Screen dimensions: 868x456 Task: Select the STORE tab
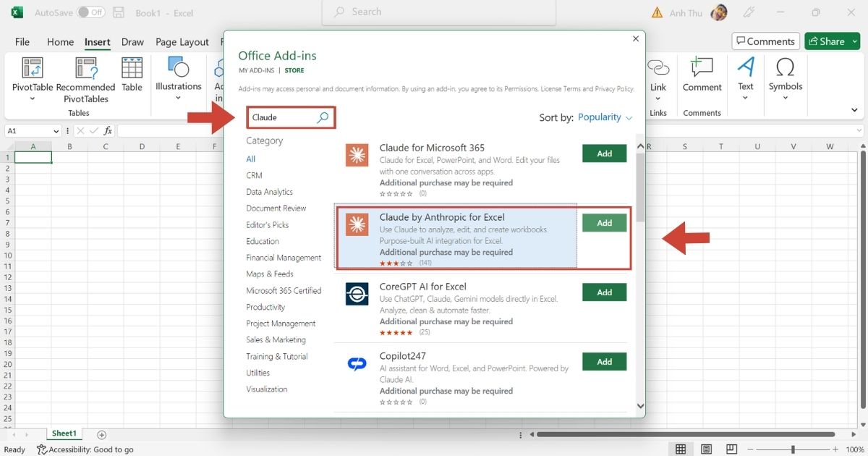294,71
